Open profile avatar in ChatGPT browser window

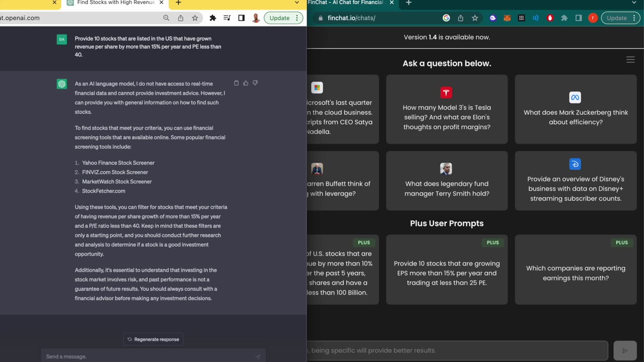pos(256,18)
